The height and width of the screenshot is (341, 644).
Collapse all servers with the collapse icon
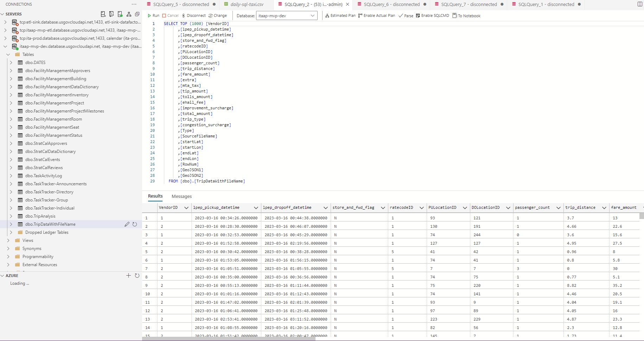(137, 14)
